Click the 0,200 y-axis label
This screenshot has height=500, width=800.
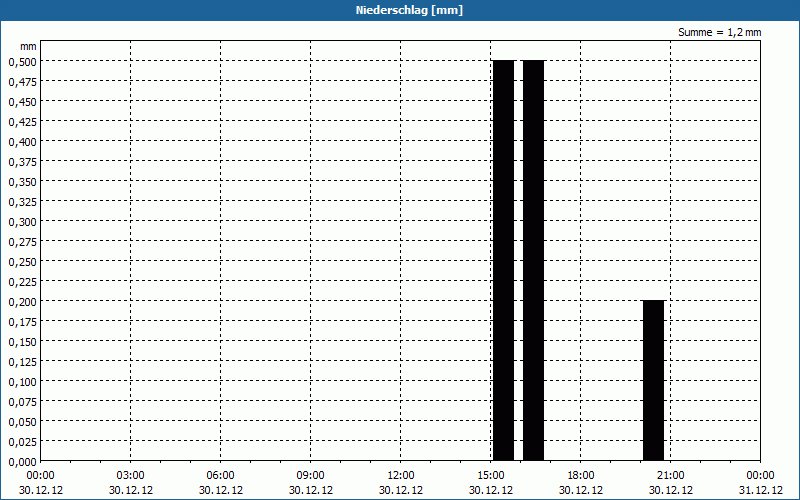pyautogui.click(x=22, y=302)
